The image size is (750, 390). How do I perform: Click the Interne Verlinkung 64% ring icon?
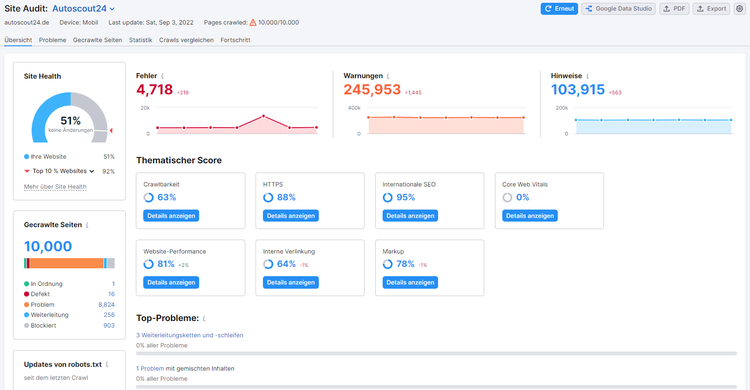click(x=268, y=264)
